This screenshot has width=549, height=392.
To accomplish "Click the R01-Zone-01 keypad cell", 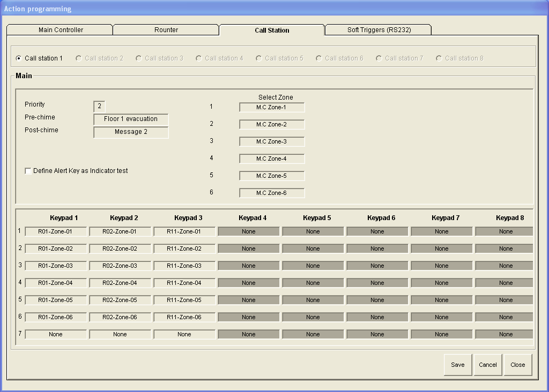I will (x=56, y=231).
